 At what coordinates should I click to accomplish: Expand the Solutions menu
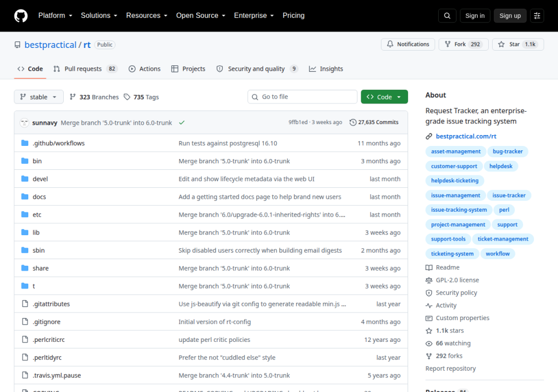[x=99, y=16]
